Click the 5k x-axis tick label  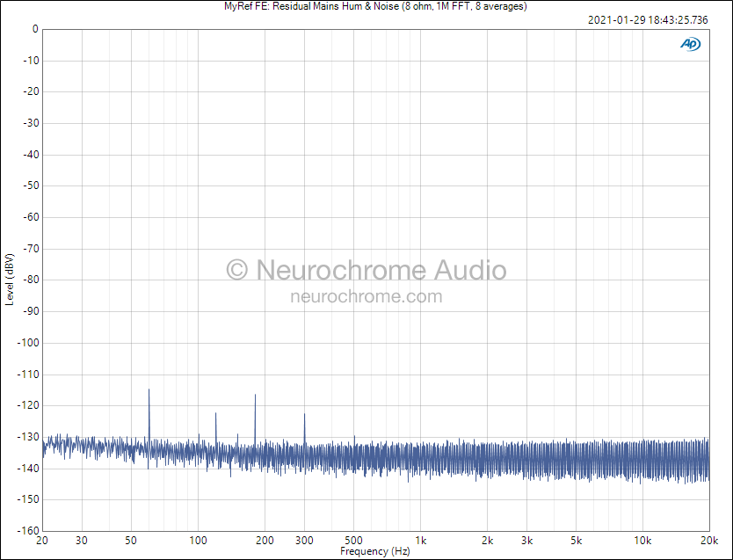tap(576, 541)
